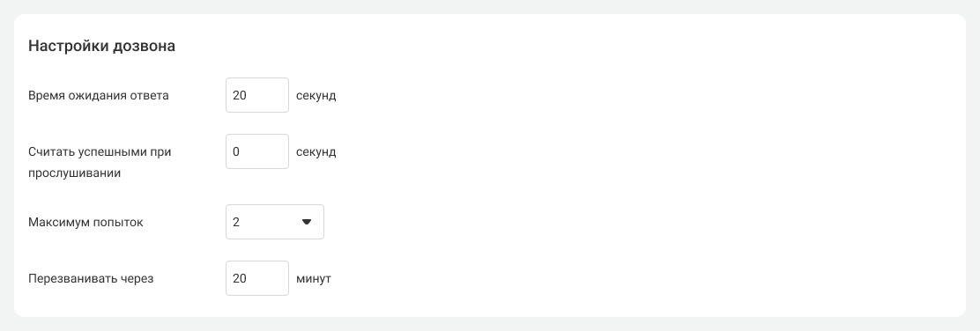
Task: Focus the Перезванивать через minutes field
Action: point(257,278)
